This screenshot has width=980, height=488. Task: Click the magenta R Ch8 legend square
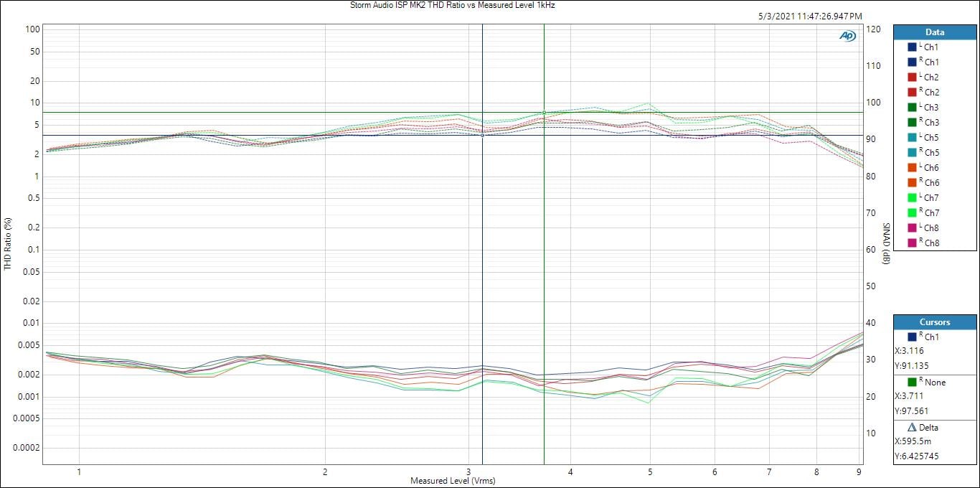pyautogui.click(x=913, y=243)
